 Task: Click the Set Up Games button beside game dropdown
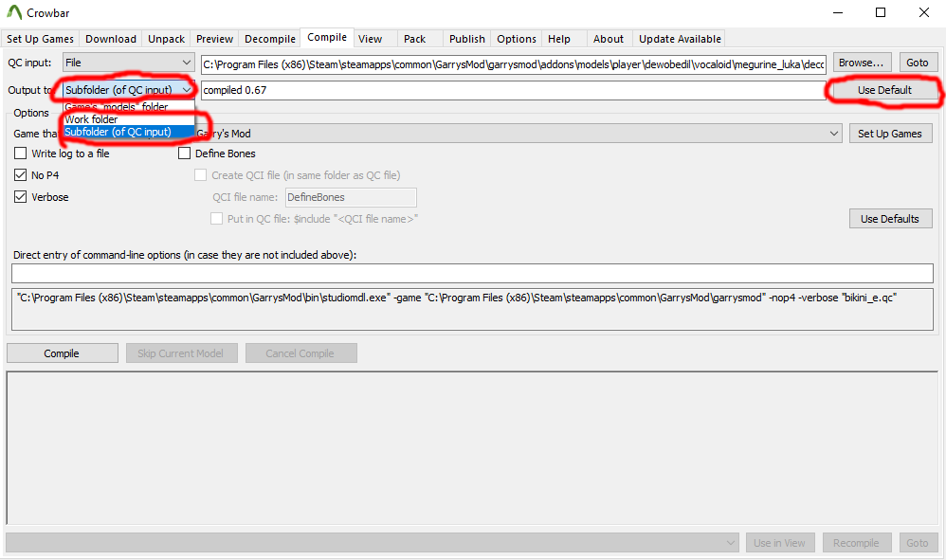890,134
